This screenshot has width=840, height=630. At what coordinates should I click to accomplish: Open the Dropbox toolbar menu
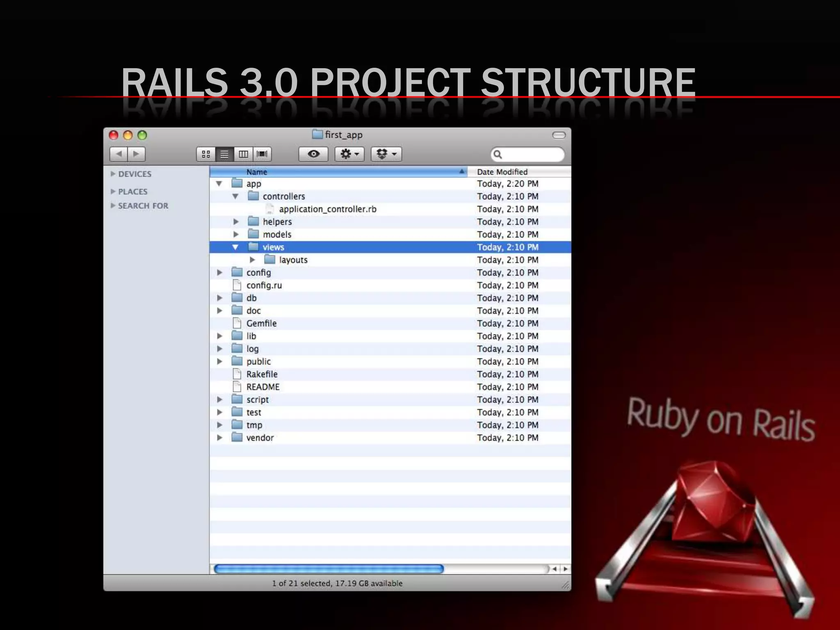pyautogui.click(x=386, y=154)
